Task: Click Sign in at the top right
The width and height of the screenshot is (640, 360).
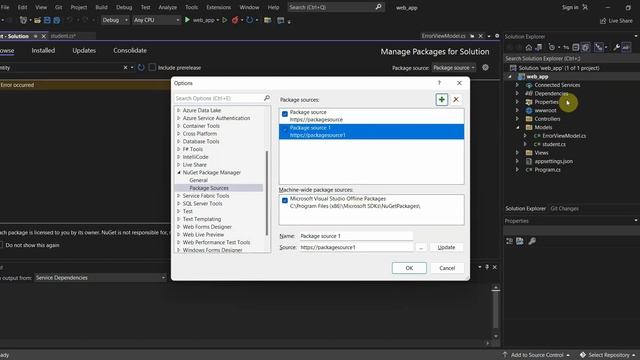Action: point(570,7)
